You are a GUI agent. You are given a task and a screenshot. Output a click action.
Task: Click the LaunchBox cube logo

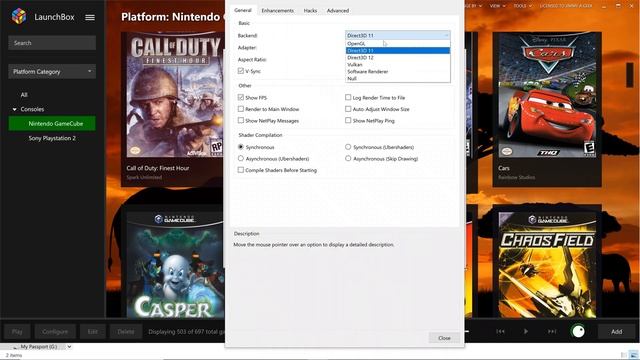[18, 16]
